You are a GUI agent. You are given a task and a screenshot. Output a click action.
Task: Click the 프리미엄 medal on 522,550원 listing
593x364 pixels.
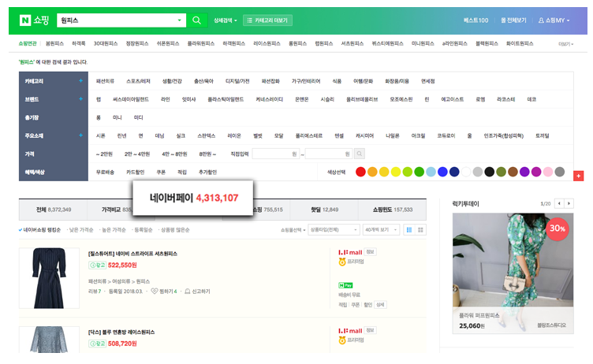pyautogui.click(x=342, y=262)
